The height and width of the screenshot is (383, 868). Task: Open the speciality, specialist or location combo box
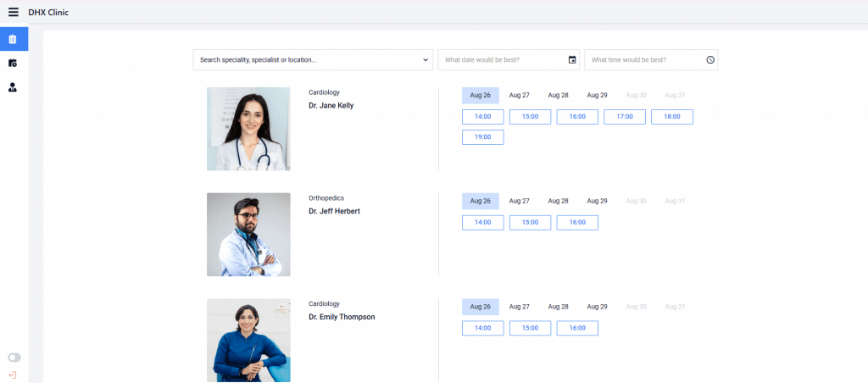(313, 60)
